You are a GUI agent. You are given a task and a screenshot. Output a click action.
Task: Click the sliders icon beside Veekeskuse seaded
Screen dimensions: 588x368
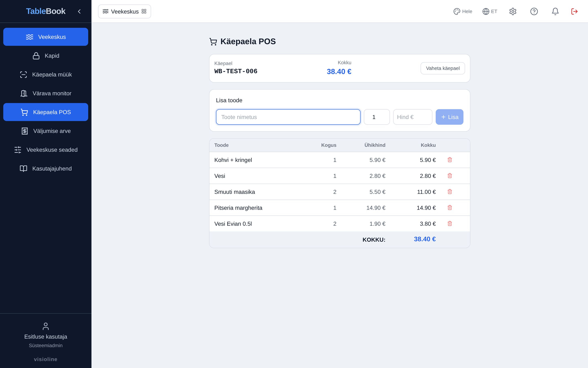click(18, 150)
